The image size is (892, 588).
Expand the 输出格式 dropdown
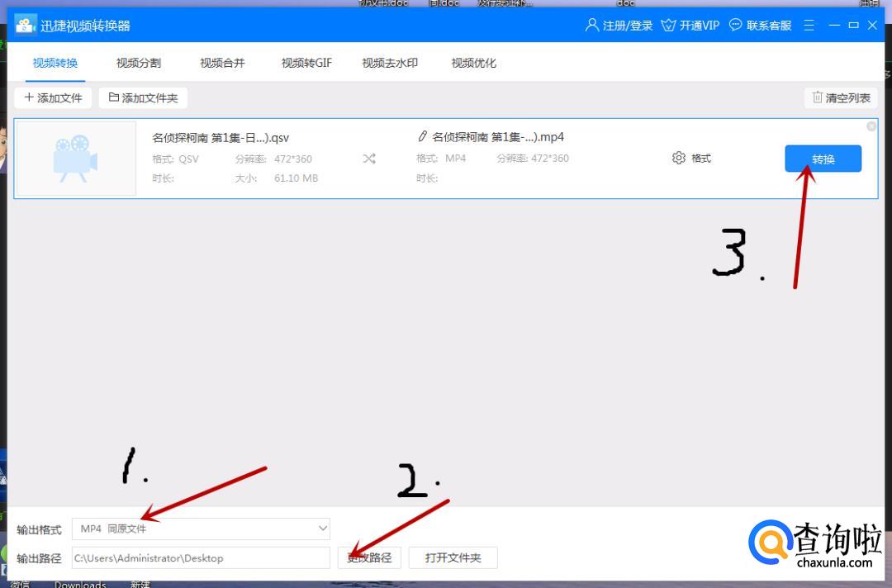(322, 528)
